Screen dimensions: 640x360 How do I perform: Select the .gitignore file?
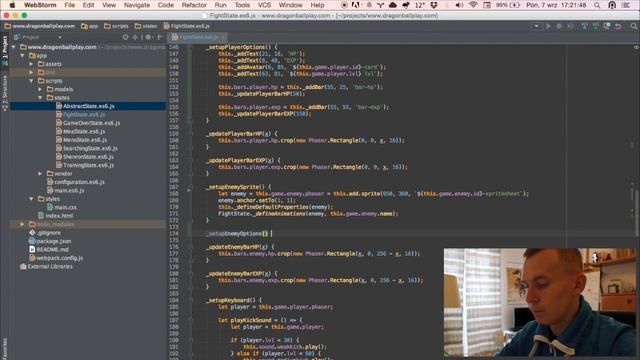49,233
